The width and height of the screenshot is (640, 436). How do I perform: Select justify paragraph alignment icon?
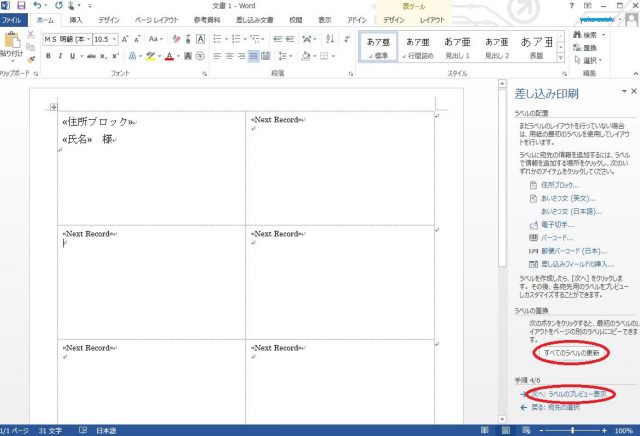coord(254,56)
